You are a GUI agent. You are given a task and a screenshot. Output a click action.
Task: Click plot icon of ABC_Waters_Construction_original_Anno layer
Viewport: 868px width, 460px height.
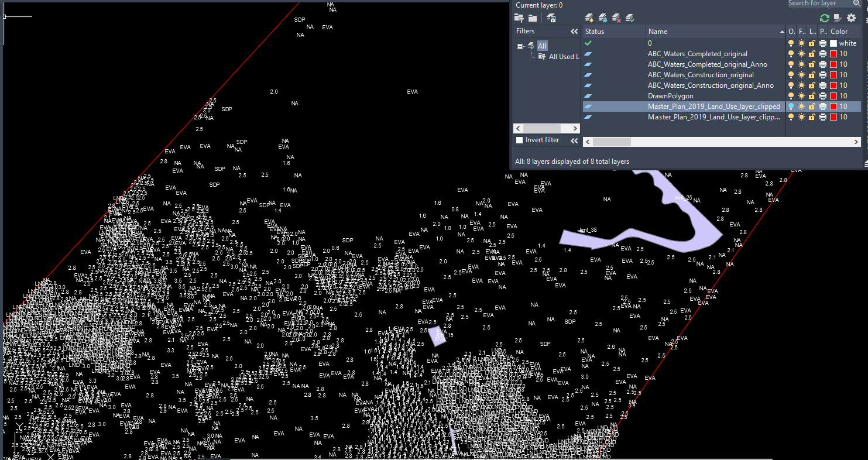[823, 85]
